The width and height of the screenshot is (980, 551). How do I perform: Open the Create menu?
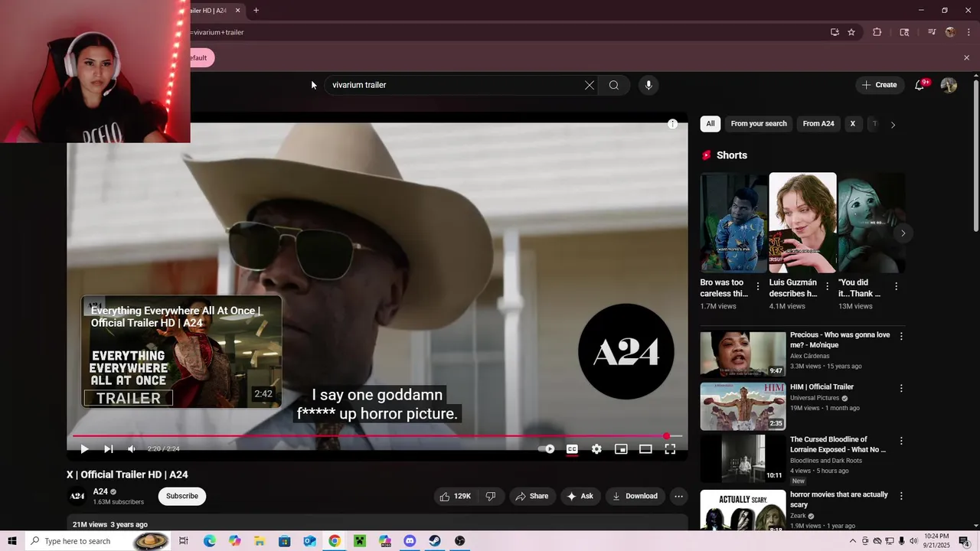[x=879, y=85]
